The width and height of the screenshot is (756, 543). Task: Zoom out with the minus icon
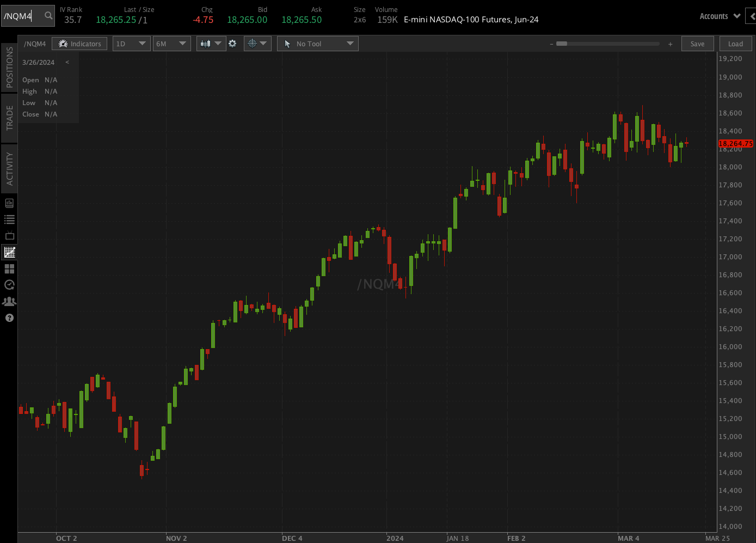pos(551,44)
